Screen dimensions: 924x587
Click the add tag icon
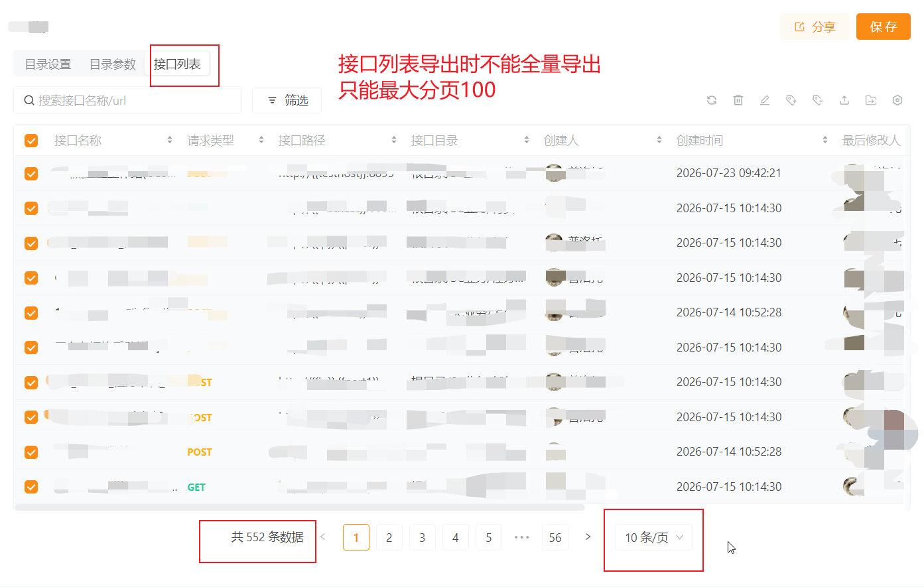coord(791,100)
